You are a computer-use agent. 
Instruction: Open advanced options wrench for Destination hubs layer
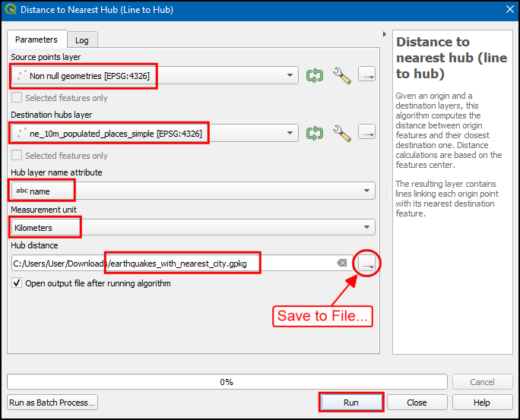(x=342, y=133)
